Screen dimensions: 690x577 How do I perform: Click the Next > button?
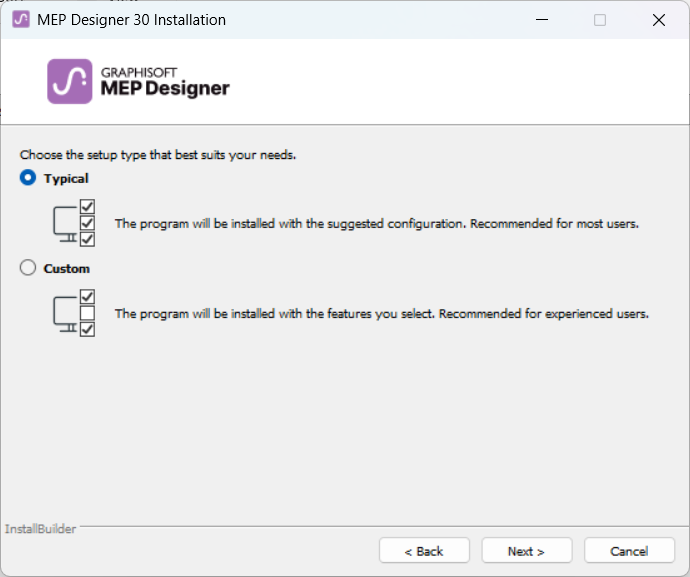tap(527, 551)
